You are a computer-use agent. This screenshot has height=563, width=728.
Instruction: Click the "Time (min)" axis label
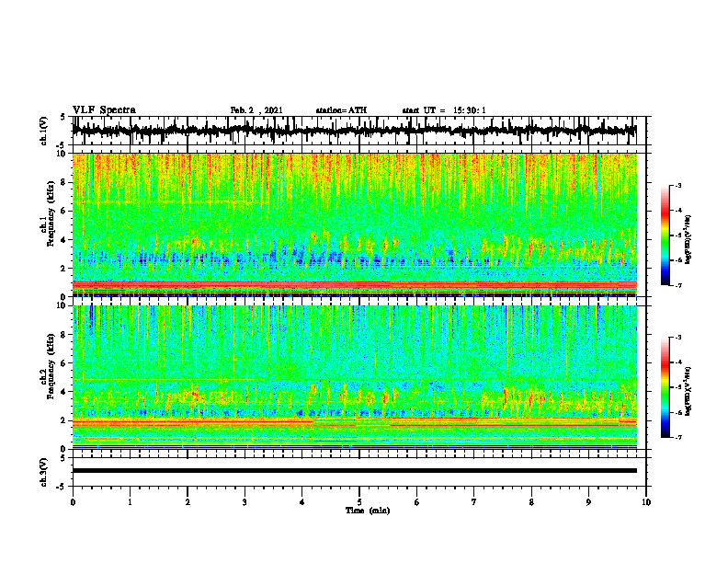(368, 511)
